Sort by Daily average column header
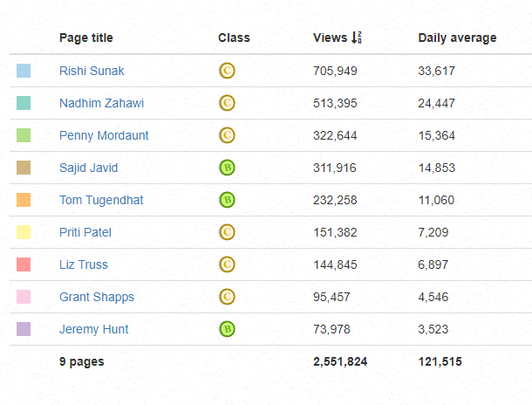This screenshot has width=532, height=405. click(457, 38)
